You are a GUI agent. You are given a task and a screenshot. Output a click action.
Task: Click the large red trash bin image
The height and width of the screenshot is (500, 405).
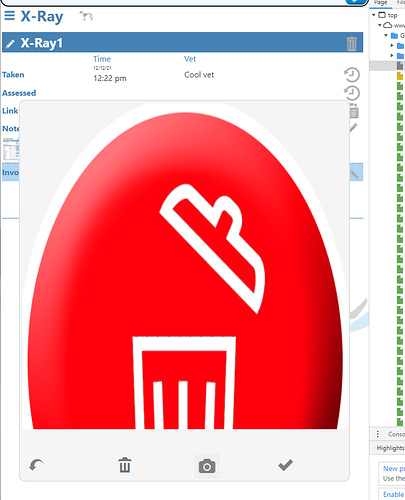point(184,266)
